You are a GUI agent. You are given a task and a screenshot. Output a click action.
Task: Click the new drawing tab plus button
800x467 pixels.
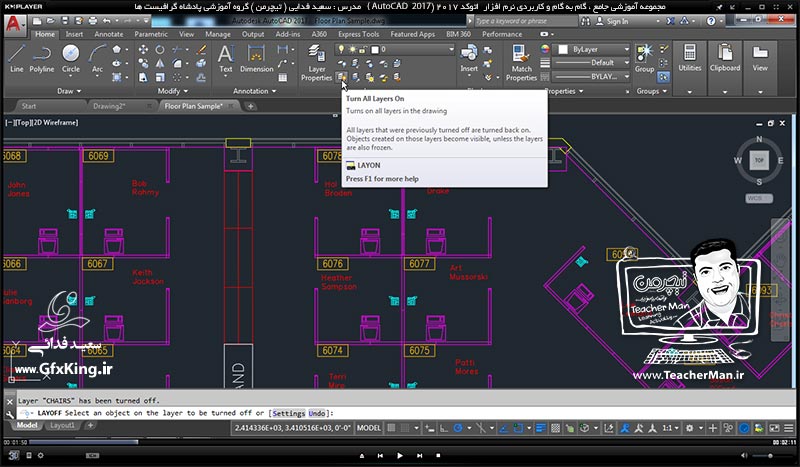point(250,106)
